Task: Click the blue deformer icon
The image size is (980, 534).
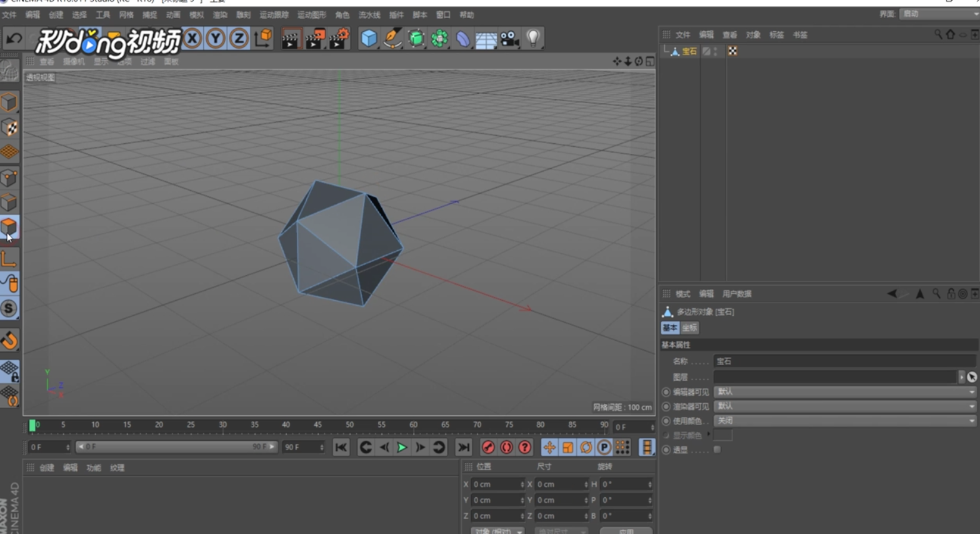Action: [462, 39]
